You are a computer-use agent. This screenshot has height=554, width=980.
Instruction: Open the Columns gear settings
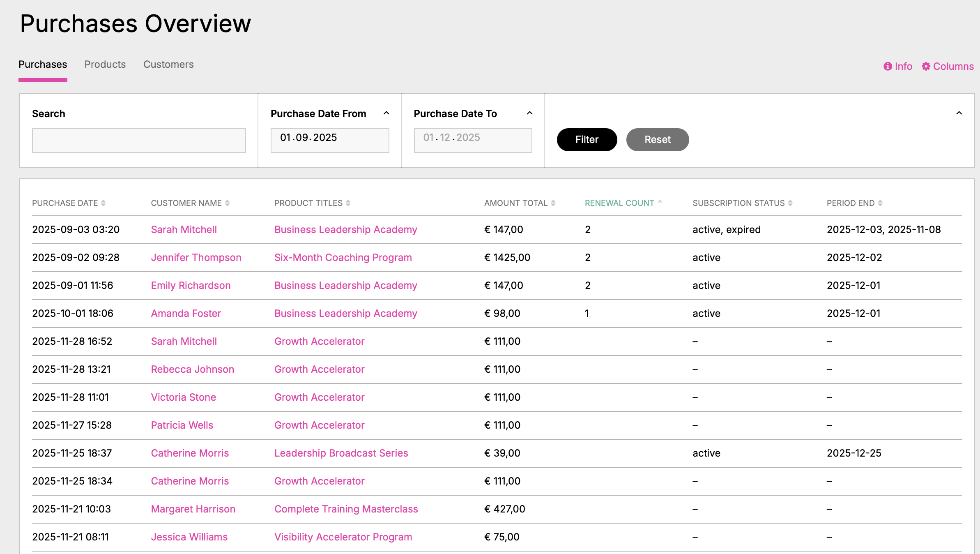(x=926, y=67)
